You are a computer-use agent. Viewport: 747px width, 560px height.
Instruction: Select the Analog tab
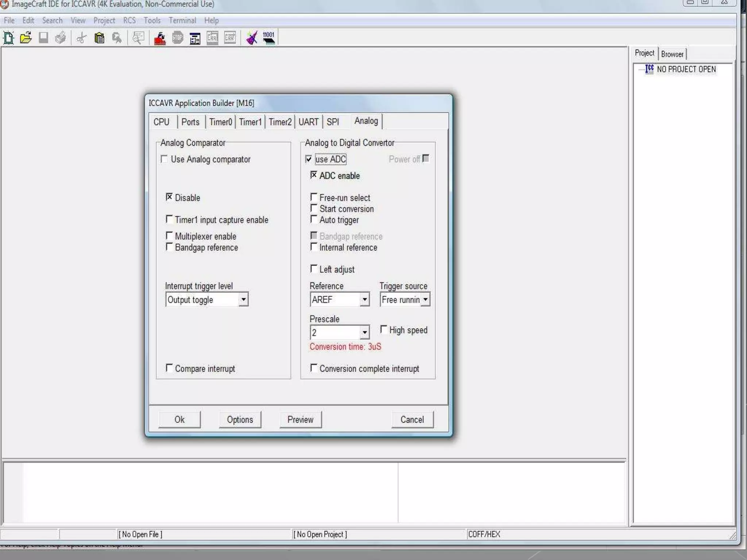click(x=366, y=121)
